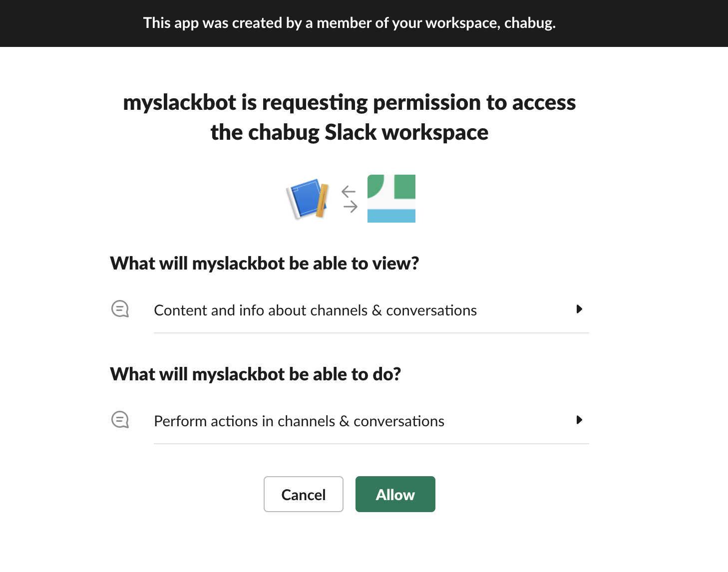Image resolution: width=728 pixels, height=572 pixels.
Task: Click the bidirectional arrows icon between logos
Action: click(x=349, y=199)
